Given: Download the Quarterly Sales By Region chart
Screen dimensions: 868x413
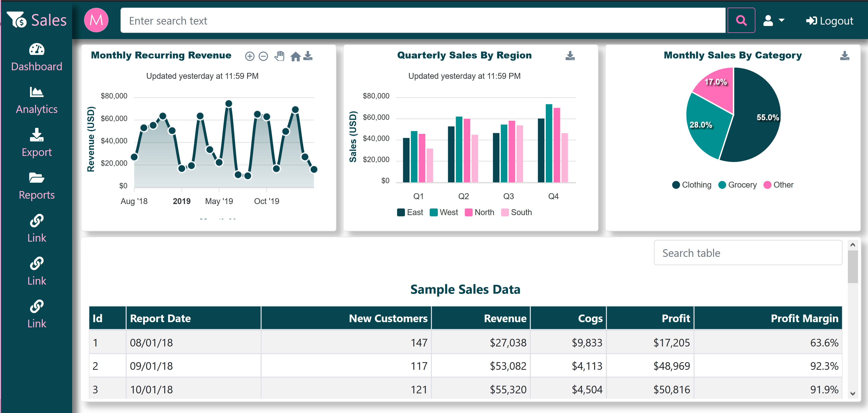Looking at the screenshot, I should [570, 55].
